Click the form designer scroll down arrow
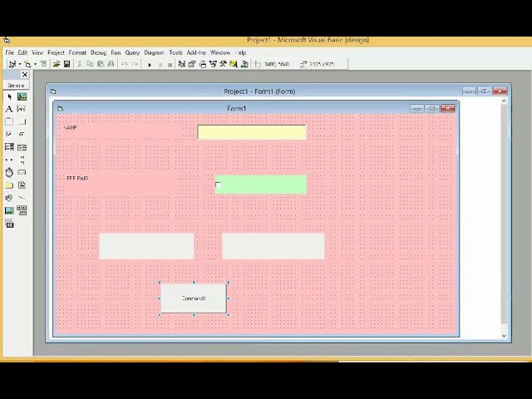Screen dimensions: 532x399 pos(504,336)
